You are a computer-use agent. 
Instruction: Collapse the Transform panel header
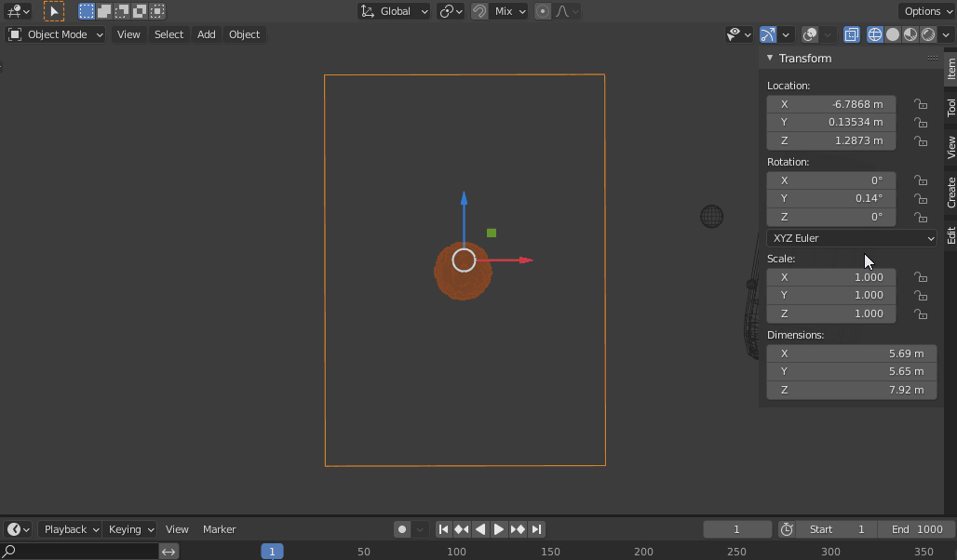tap(805, 58)
